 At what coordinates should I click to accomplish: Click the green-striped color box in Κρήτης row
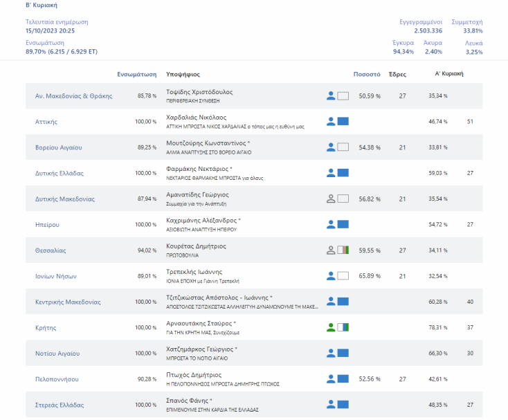pyautogui.click(x=343, y=327)
